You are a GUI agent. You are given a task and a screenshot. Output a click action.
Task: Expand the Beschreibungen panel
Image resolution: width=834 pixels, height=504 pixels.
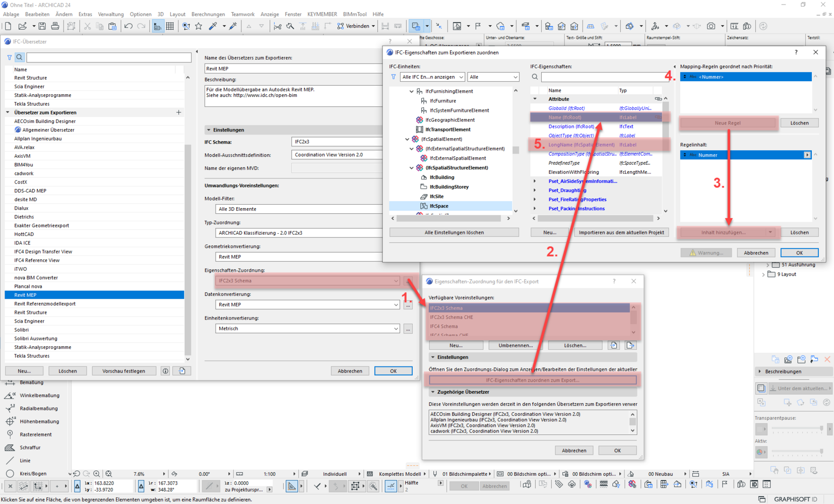point(760,371)
